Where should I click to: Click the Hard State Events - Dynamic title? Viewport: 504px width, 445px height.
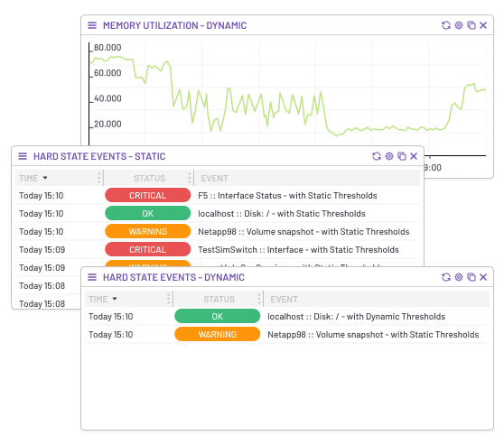[x=173, y=277]
